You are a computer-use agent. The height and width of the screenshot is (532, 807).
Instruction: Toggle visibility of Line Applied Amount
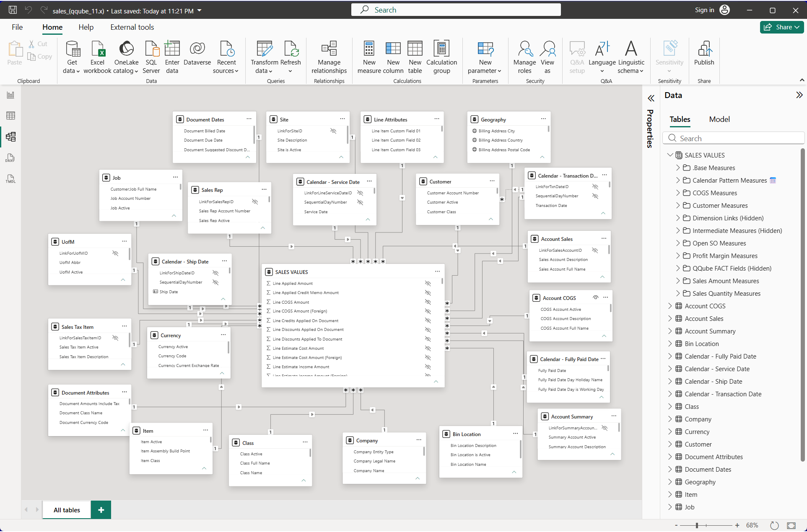point(428,284)
